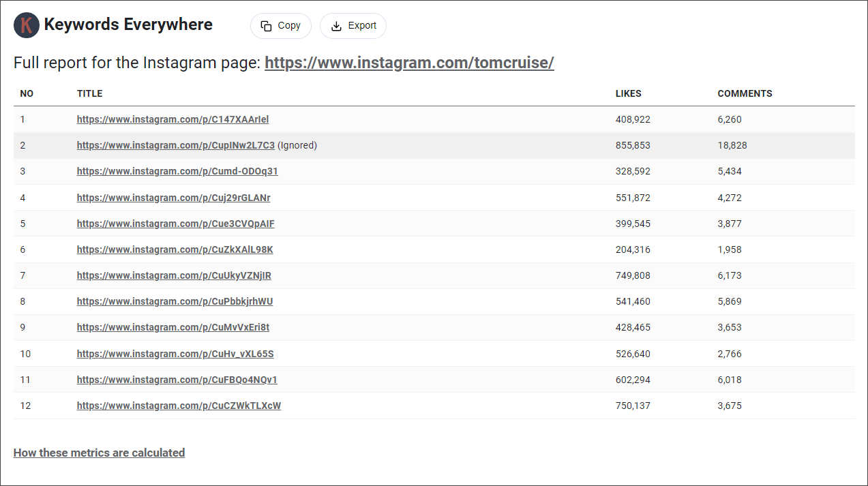This screenshot has height=486, width=868.
Task: Open post link Cumd-ODOq31
Action: tap(177, 171)
